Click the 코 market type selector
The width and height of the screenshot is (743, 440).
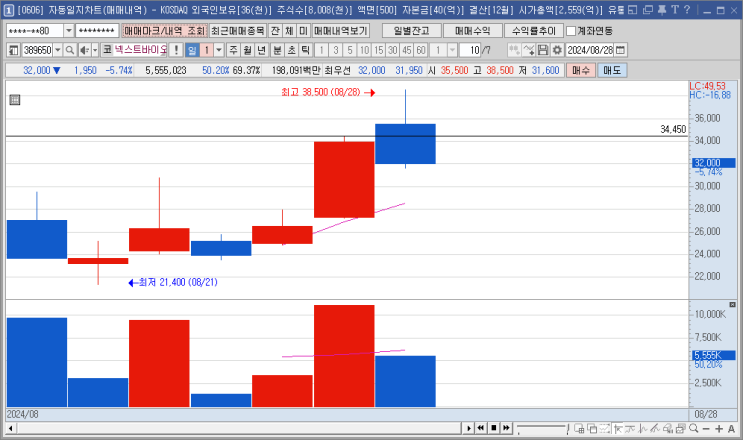[107, 50]
